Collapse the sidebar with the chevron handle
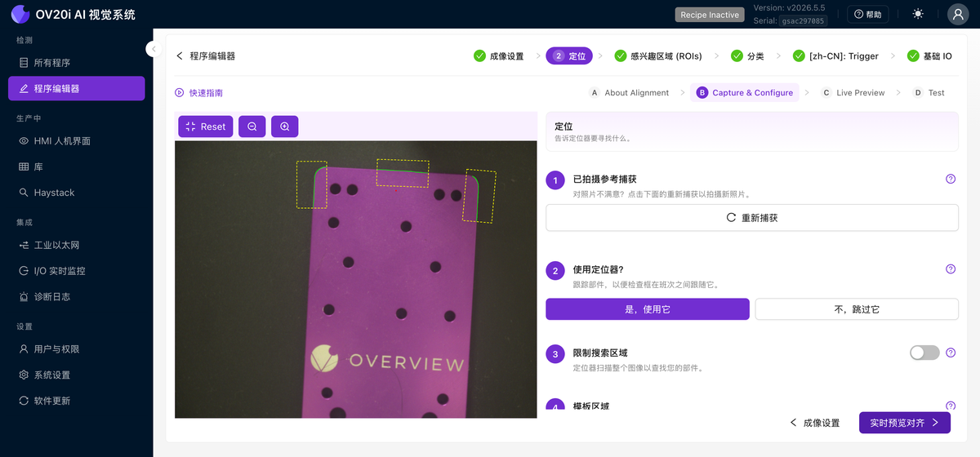Screen dimensions: 980x457 click(x=154, y=49)
